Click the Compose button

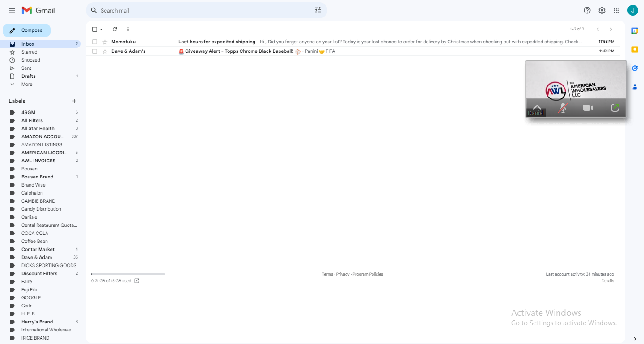coord(26,30)
